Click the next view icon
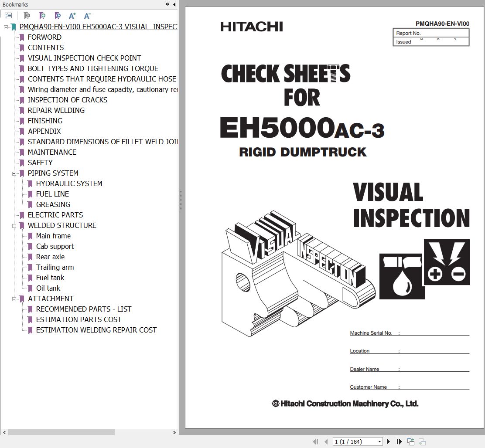The height and width of the screenshot is (448, 485). pos(422,442)
